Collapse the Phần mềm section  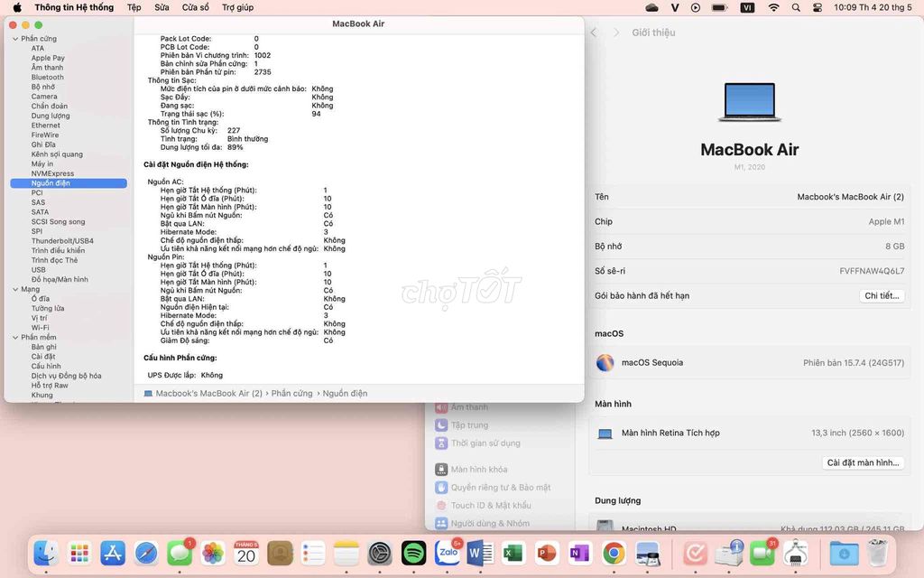coord(15,338)
